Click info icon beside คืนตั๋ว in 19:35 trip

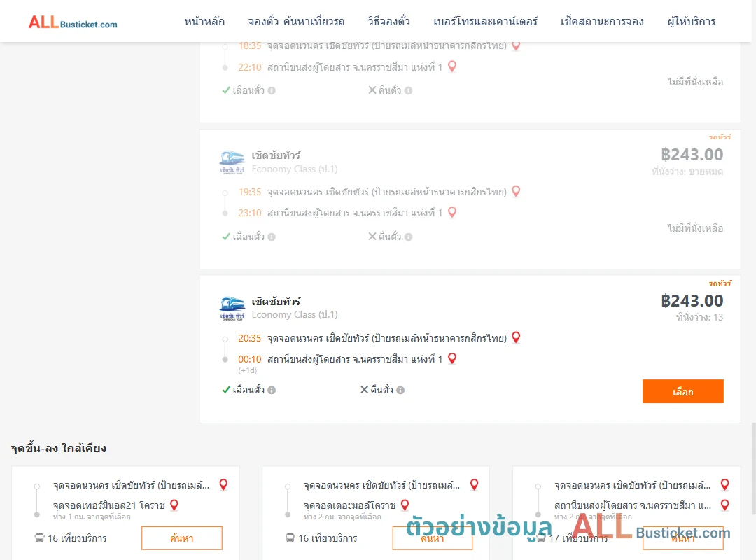click(408, 237)
